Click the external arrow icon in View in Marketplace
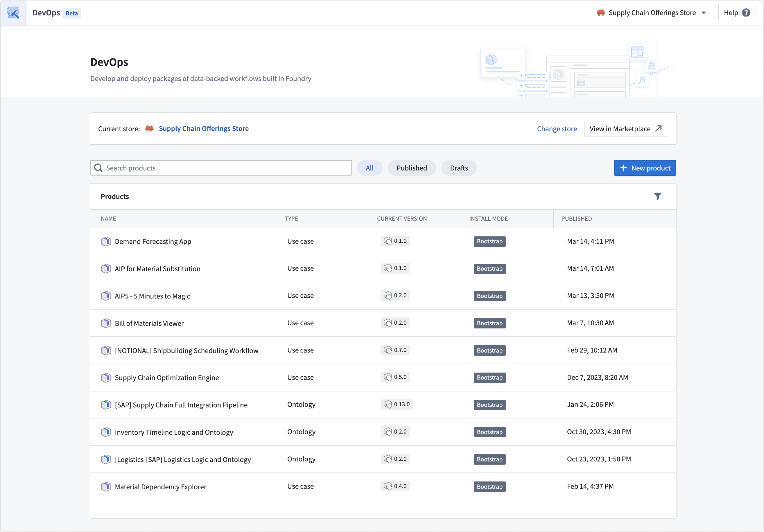 click(x=659, y=129)
